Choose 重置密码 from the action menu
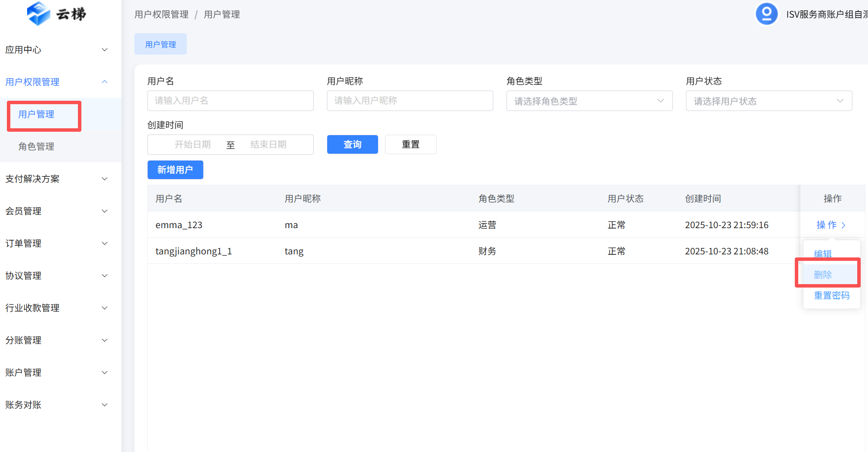 pos(831,296)
